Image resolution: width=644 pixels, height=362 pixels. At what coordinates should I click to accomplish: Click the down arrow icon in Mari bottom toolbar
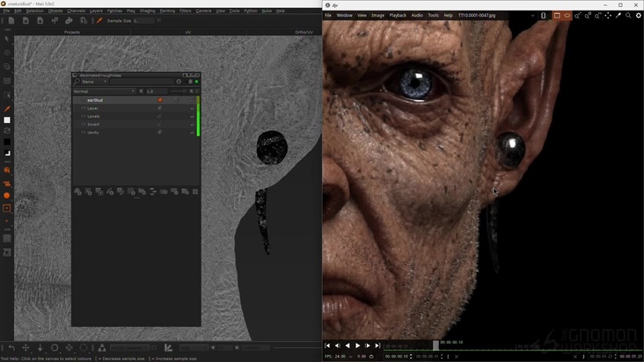point(40,348)
